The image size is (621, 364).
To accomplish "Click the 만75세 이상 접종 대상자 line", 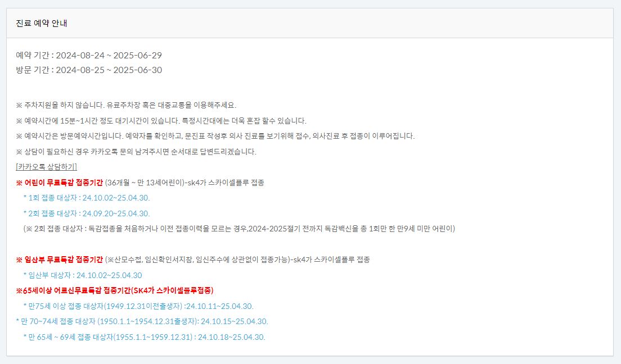I will [x=138, y=306].
